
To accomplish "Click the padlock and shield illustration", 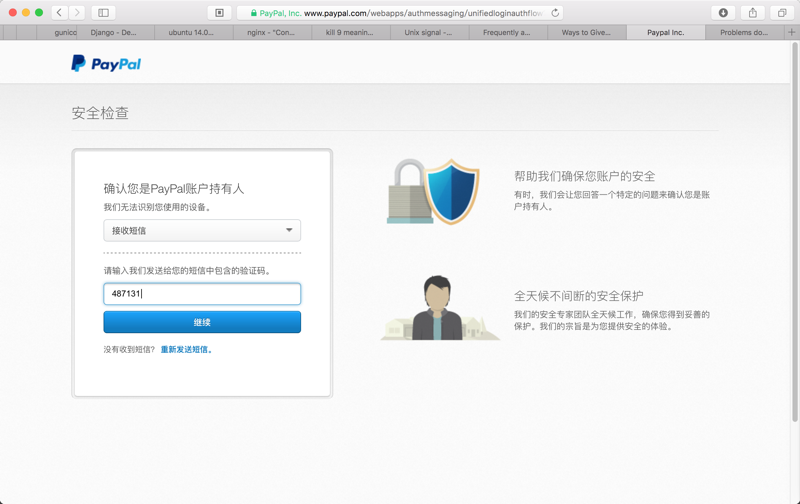I will [x=433, y=191].
